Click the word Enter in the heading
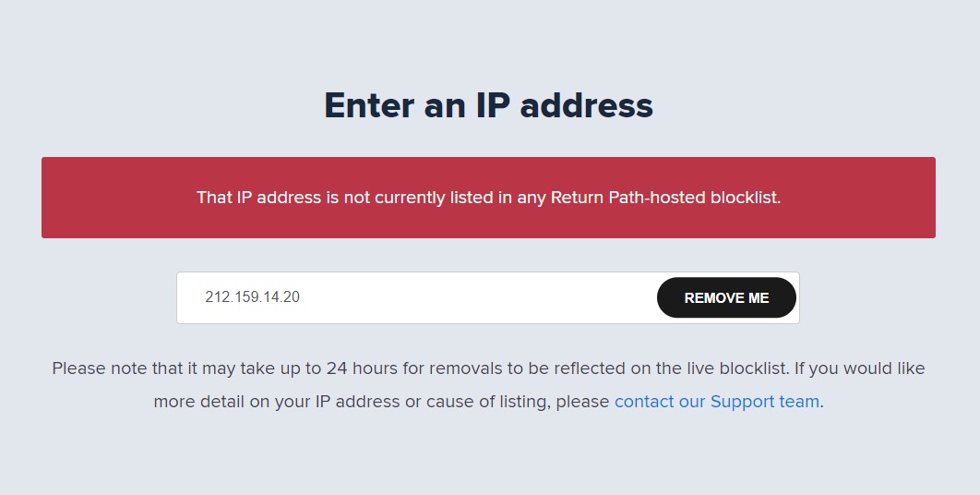The width and height of the screenshot is (980, 495). pos(367,105)
